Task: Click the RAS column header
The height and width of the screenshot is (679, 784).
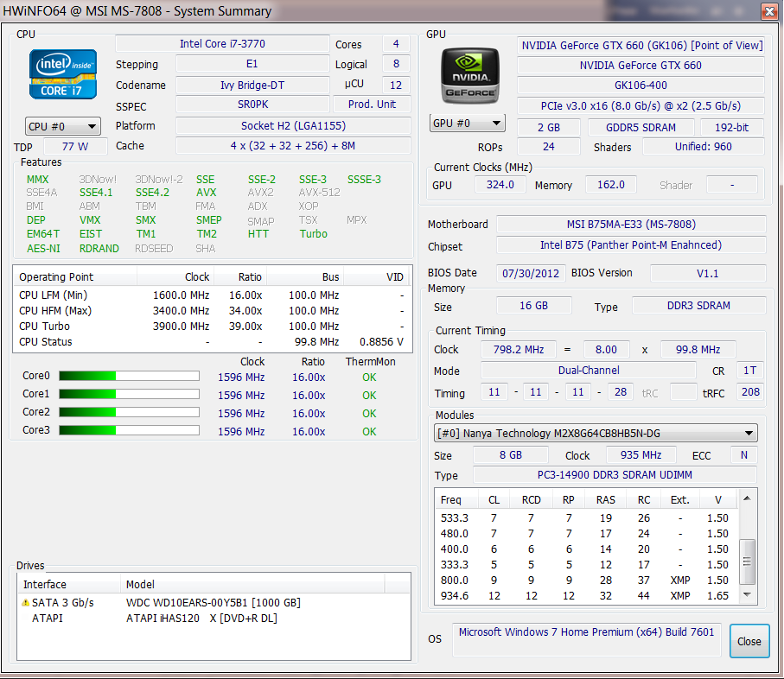Action: 605,499
